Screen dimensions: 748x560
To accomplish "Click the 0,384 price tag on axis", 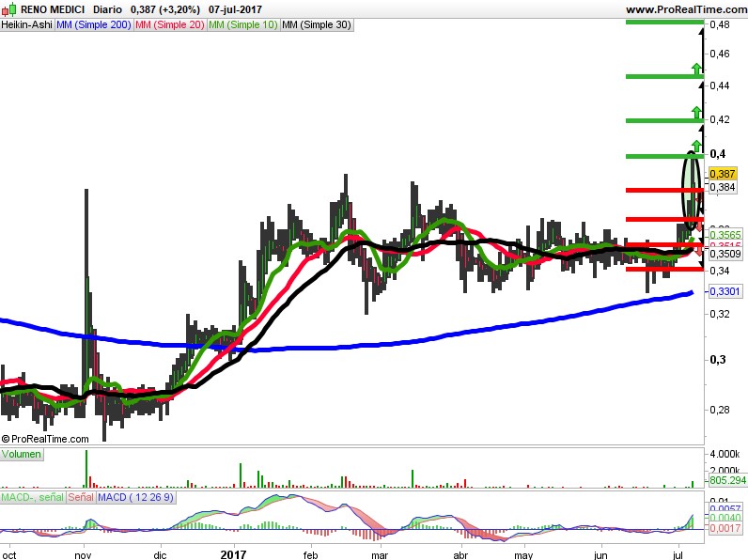I will 723,187.
